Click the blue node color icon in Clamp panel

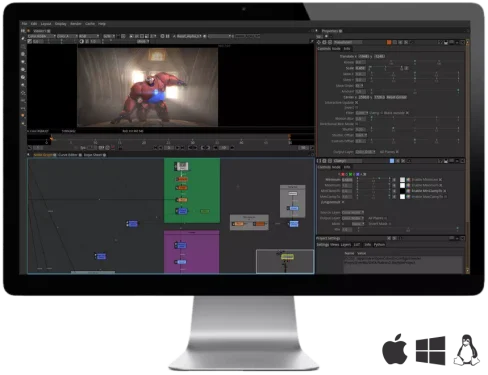point(392,161)
